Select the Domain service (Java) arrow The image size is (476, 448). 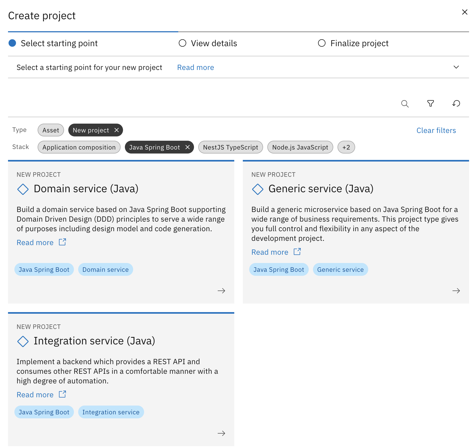coord(221,291)
